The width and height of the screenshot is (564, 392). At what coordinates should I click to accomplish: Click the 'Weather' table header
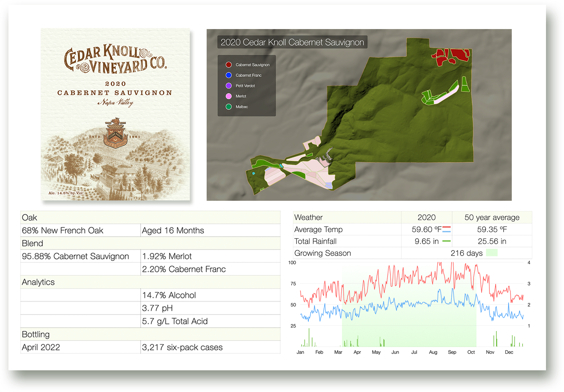(x=347, y=217)
